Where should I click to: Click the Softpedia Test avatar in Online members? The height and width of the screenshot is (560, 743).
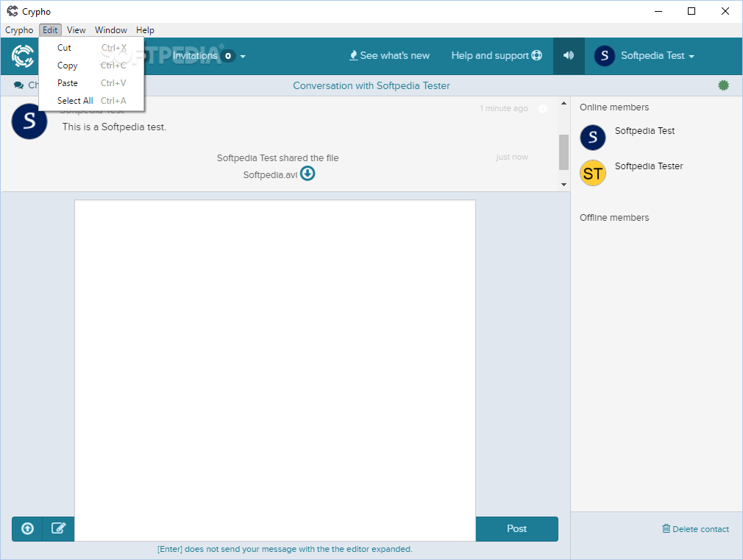pos(593,138)
